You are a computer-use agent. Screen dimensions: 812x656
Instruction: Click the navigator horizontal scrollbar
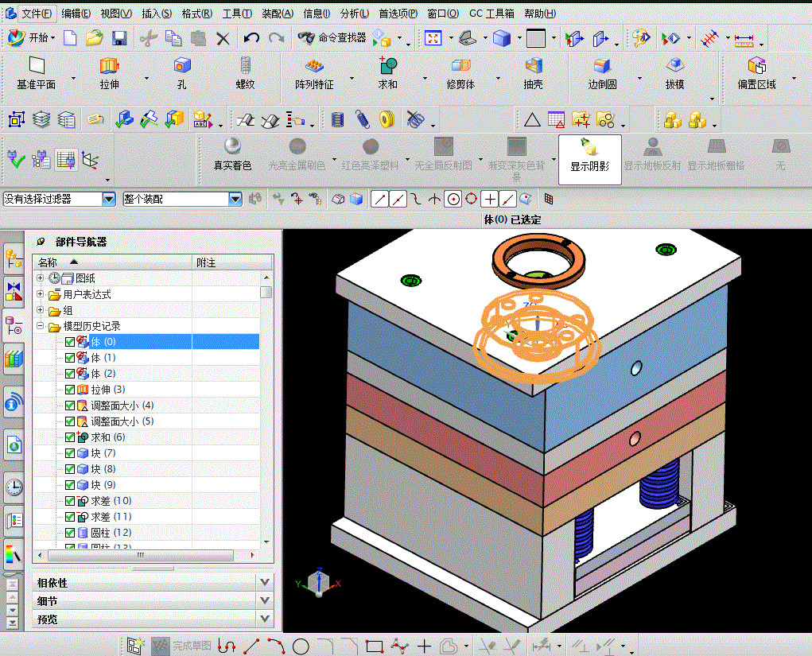[x=141, y=555]
